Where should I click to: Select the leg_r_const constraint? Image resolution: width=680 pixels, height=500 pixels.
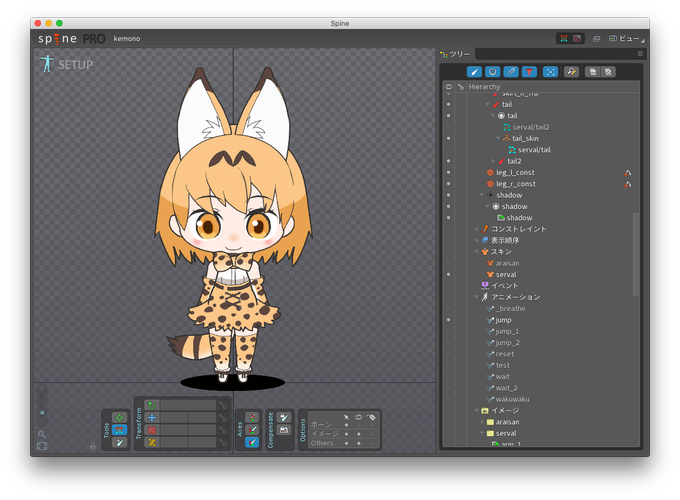tap(516, 184)
